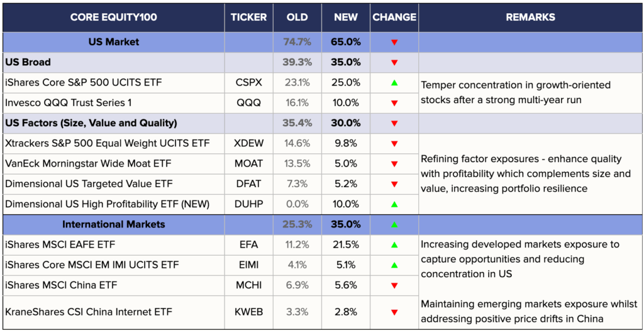Select the US Broad section row label
Image resolution: width=644 pixels, height=333 pixels.
coord(28,62)
